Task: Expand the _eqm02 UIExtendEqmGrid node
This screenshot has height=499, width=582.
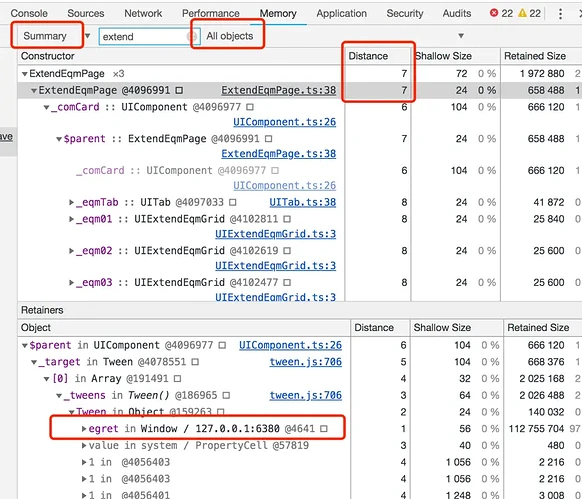Action: click(x=72, y=251)
